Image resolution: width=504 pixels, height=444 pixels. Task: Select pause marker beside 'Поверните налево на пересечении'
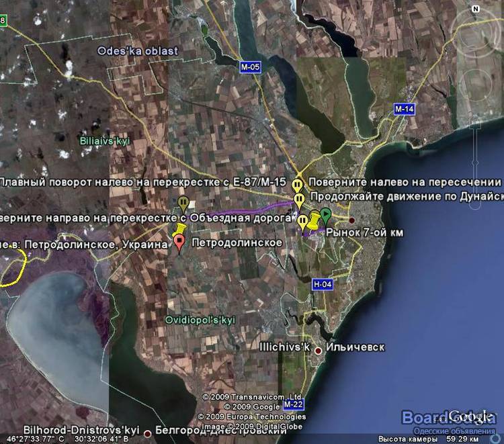297,185
